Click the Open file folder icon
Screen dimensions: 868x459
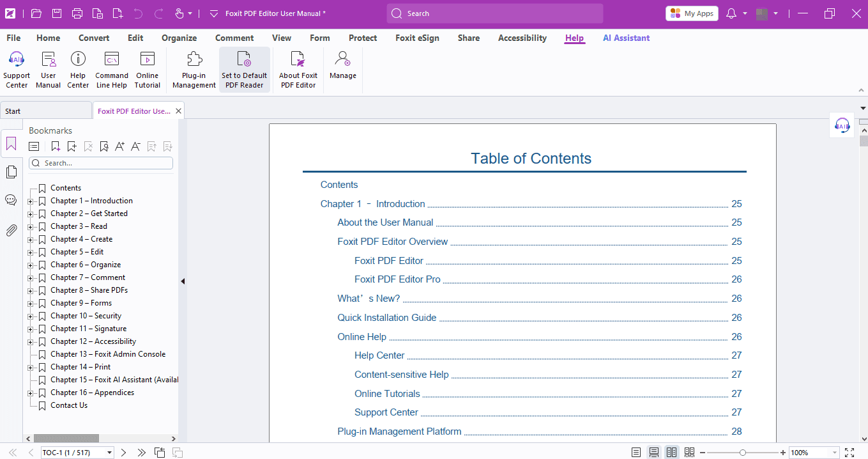tap(36, 13)
